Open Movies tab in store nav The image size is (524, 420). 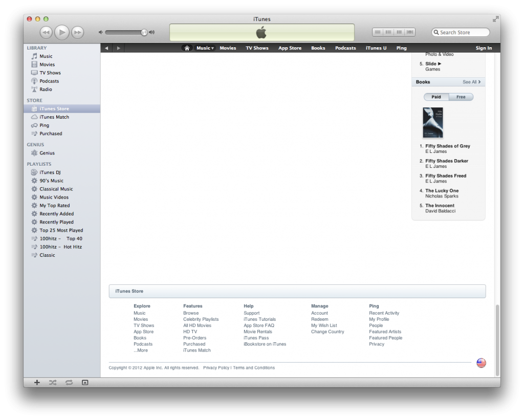click(x=228, y=48)
